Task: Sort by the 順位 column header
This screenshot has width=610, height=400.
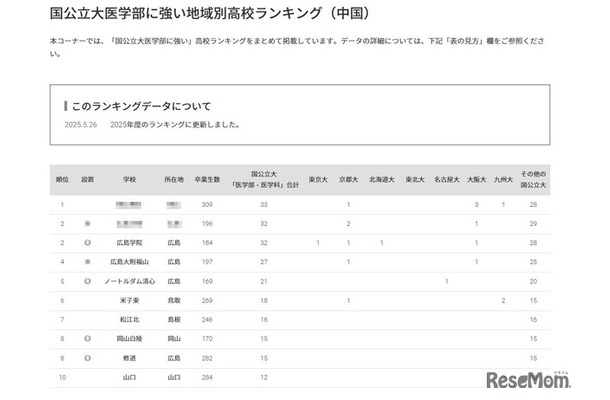Action: (61, 180)
